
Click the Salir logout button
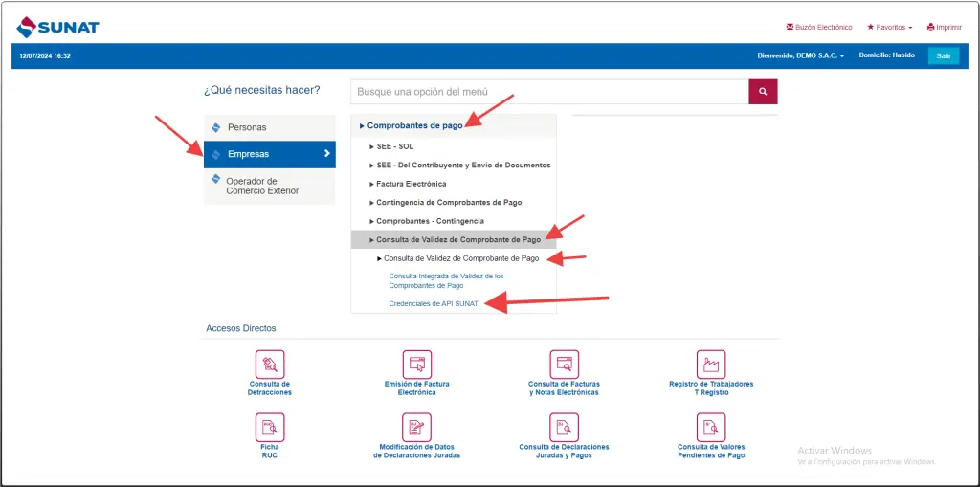943,55
